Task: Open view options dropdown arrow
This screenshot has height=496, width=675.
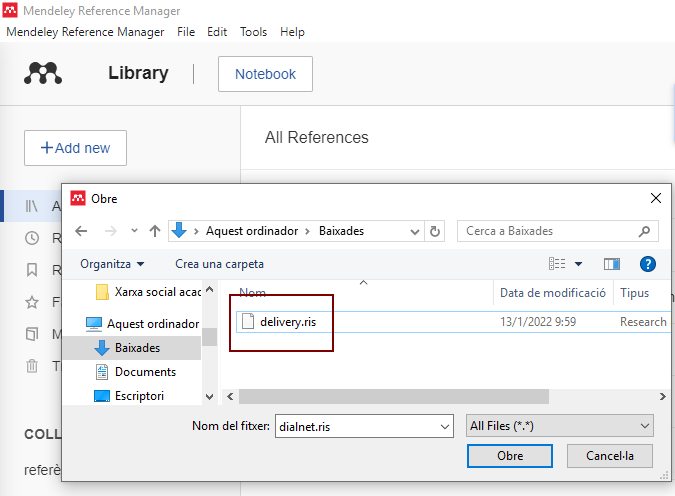Action: click(579, 264)
